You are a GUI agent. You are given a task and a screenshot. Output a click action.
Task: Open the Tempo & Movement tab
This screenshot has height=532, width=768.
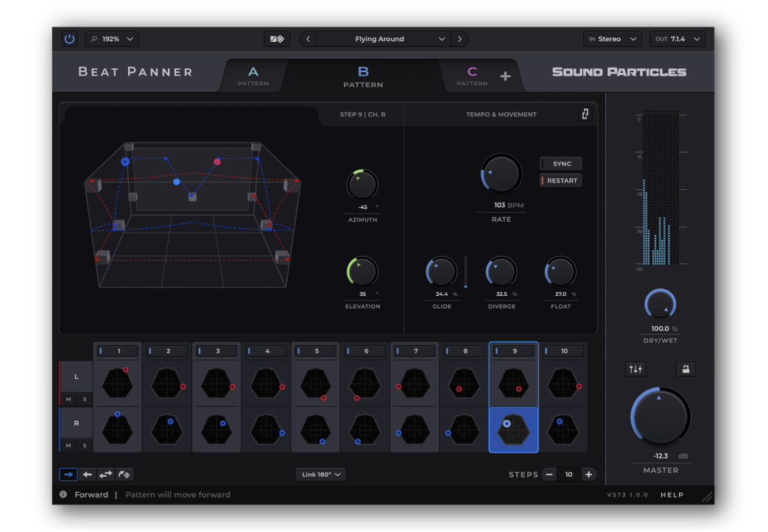pyautogui.click(x=501, y=115)
